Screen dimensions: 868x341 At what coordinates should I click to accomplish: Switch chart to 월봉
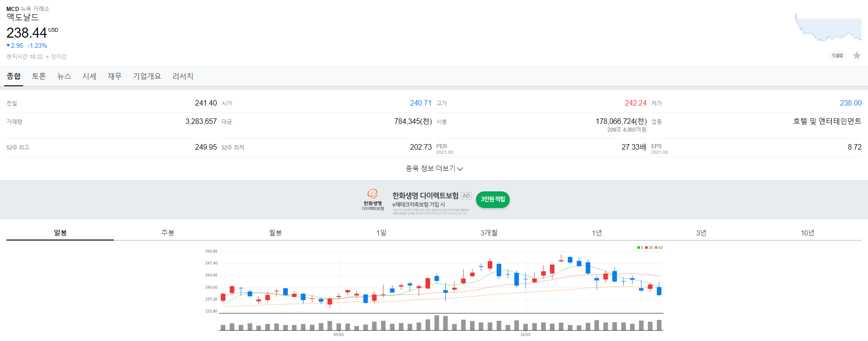(x=275, y=233)
